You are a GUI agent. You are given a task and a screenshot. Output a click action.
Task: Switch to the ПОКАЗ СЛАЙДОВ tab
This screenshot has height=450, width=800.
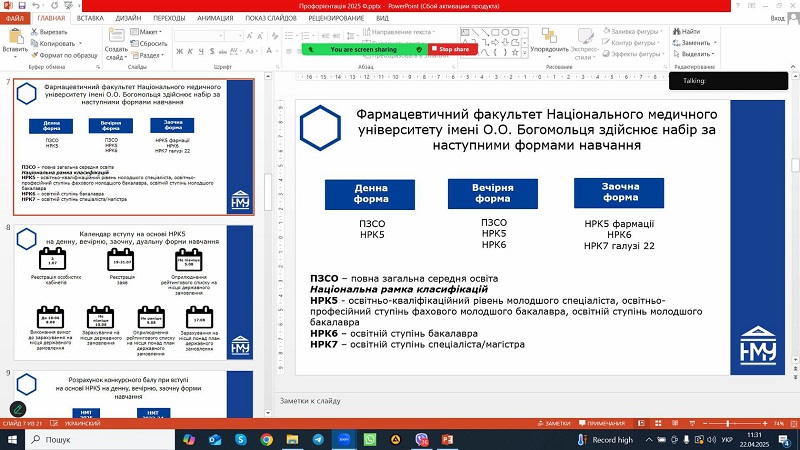point(271,18)
